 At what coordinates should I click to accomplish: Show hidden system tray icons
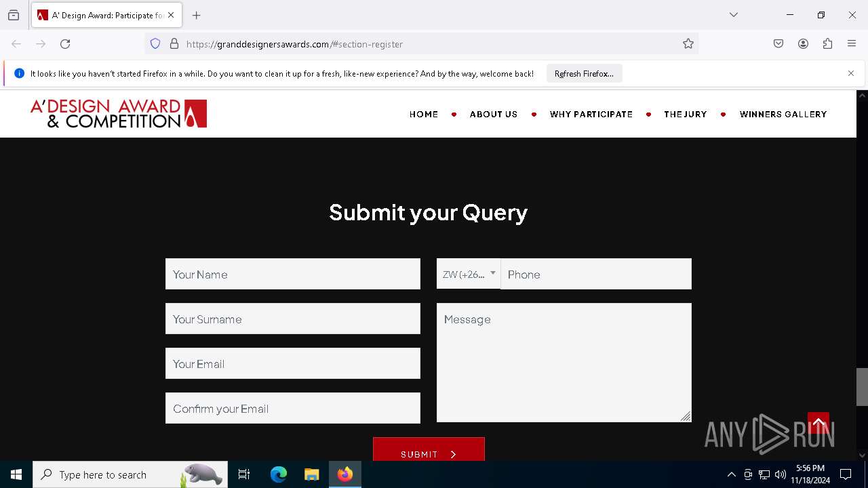click(731, 474)
